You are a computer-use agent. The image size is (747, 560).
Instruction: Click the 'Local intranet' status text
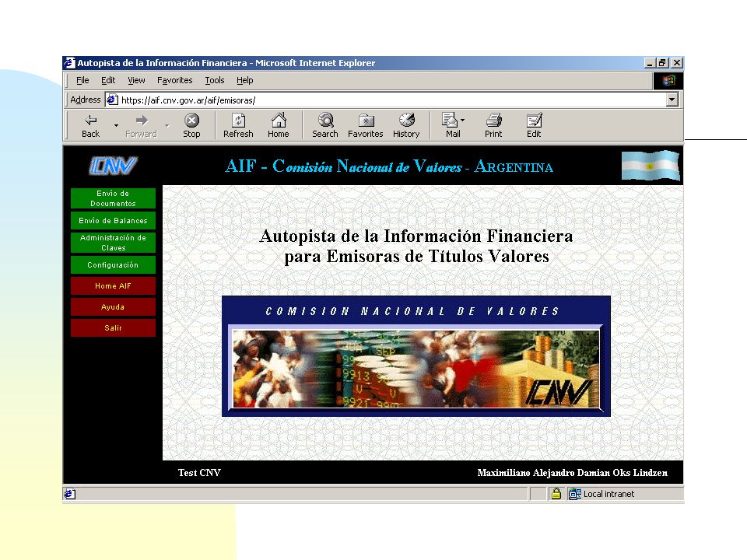coord(608,494)
